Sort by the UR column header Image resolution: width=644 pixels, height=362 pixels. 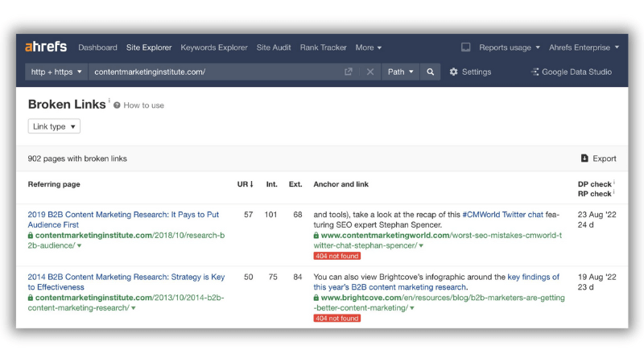pos(245,184)
